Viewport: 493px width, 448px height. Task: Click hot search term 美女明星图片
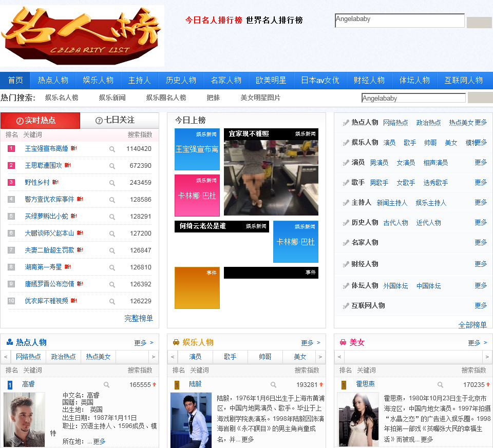point(260,98)
